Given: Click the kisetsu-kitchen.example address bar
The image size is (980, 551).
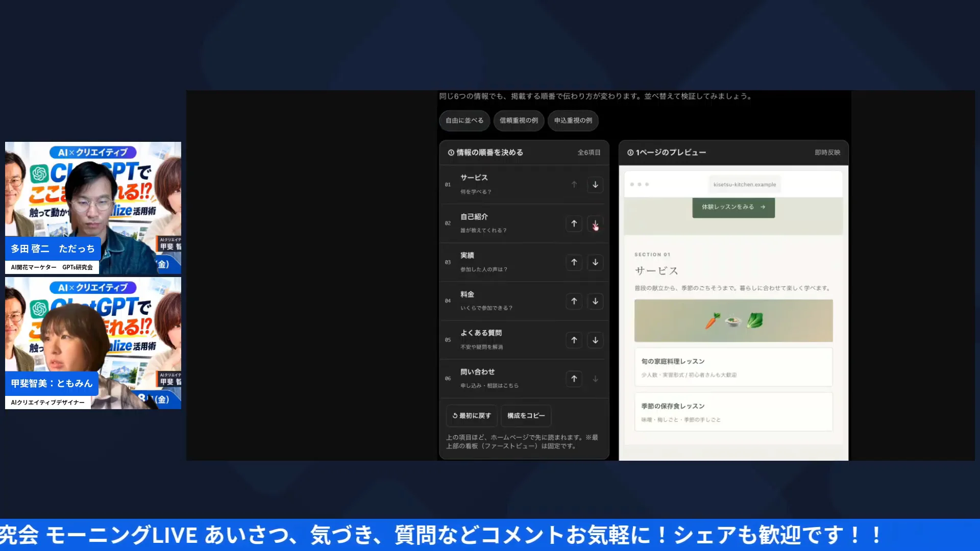Looking at the screenshot, I should pos(745,185).
